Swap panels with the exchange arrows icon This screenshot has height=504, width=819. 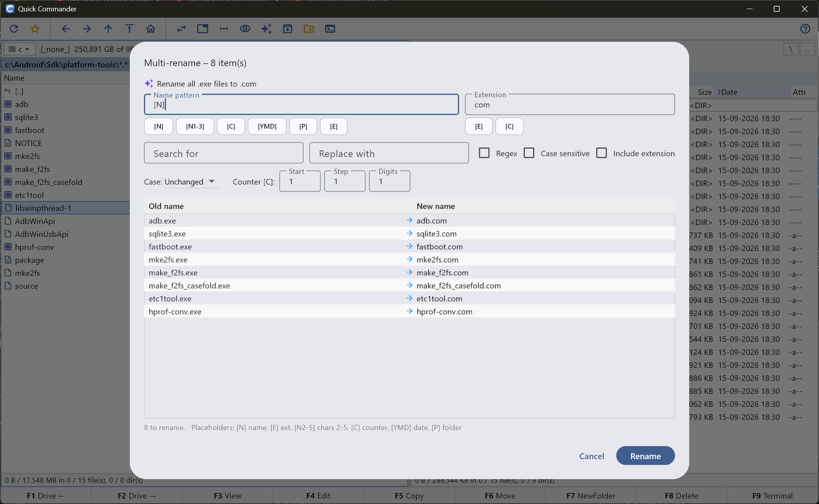click(x=181, y=29)
